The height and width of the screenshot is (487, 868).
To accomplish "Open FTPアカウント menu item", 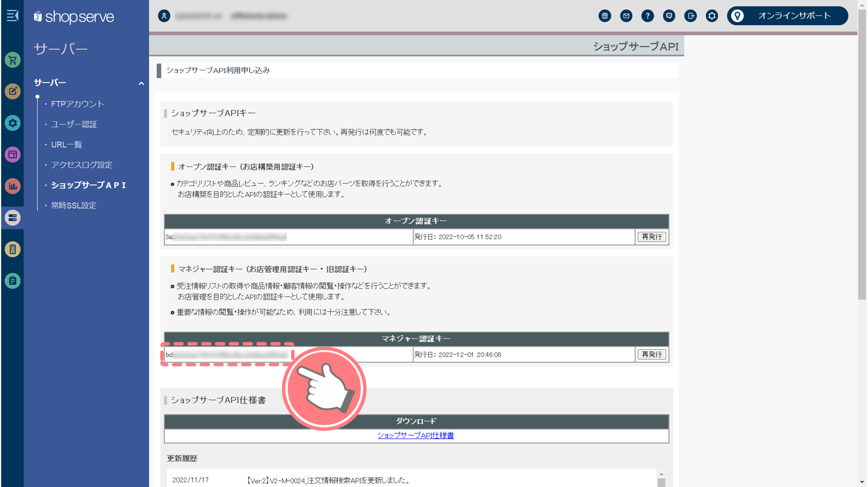I will [x=77, y=104].
